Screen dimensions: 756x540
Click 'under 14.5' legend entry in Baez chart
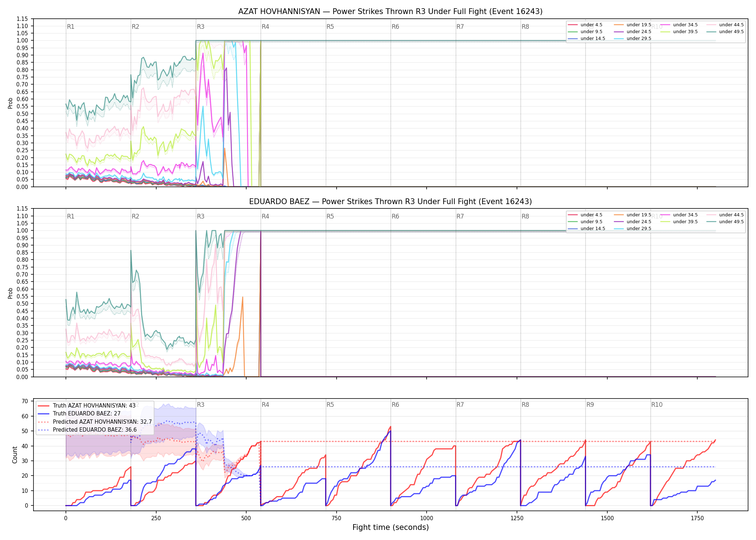(586, 229)
